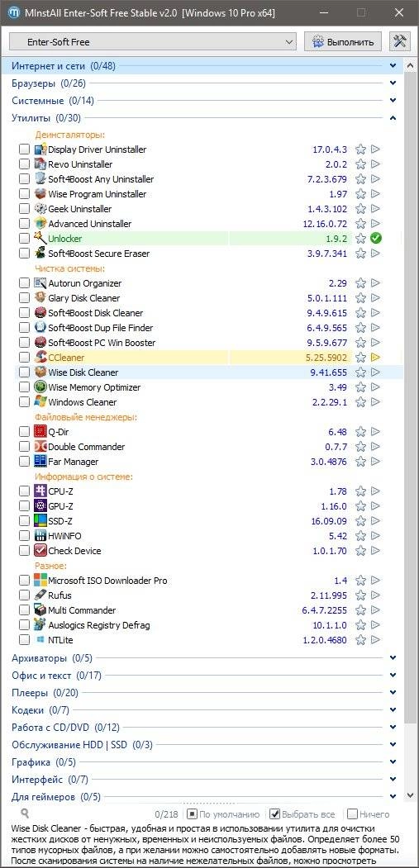Screen dimensions: 419x868
Task: Click the Windows Cleaner app icon
Action: tap(40, 402)
